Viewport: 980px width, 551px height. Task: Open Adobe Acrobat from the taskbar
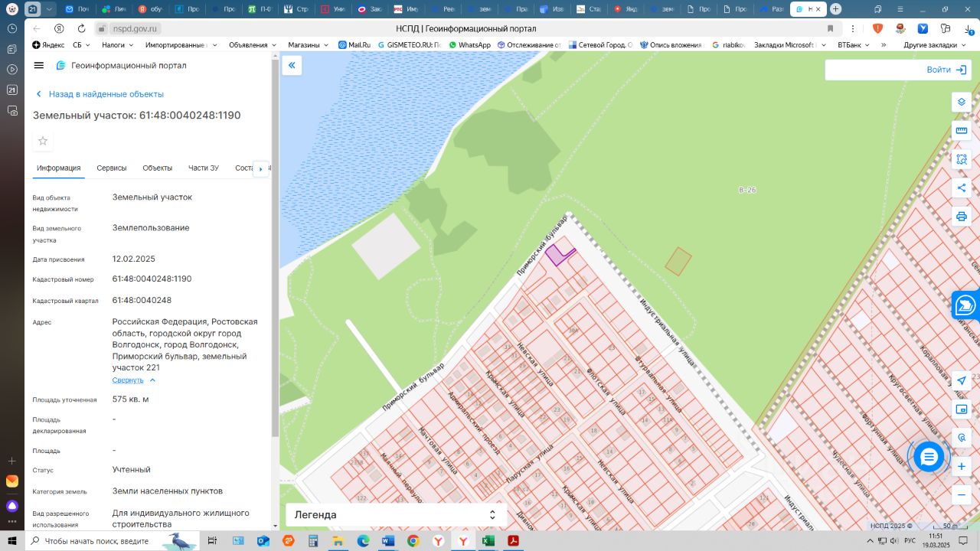tap(513, 541)
